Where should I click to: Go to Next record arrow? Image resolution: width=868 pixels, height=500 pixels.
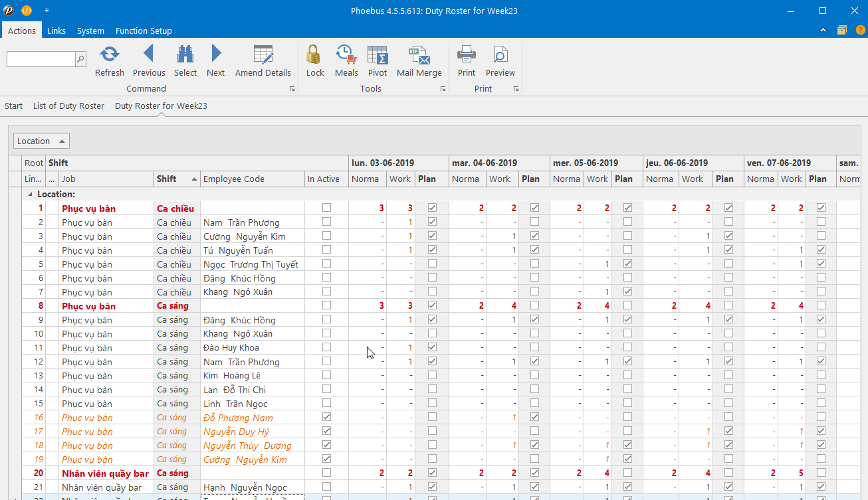point(216,54)
